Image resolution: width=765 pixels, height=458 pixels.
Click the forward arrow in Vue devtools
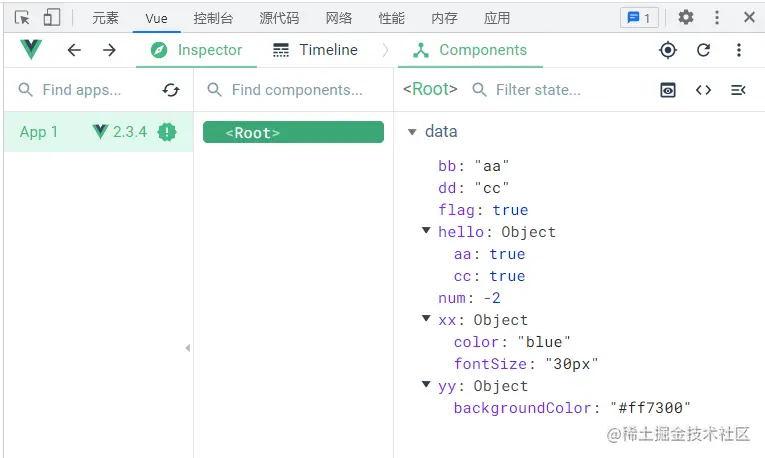point(109,50)
